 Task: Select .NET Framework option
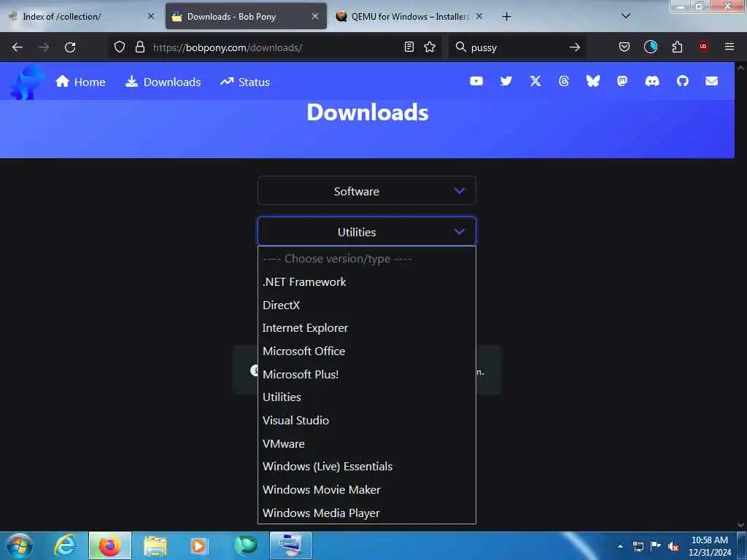367,282
